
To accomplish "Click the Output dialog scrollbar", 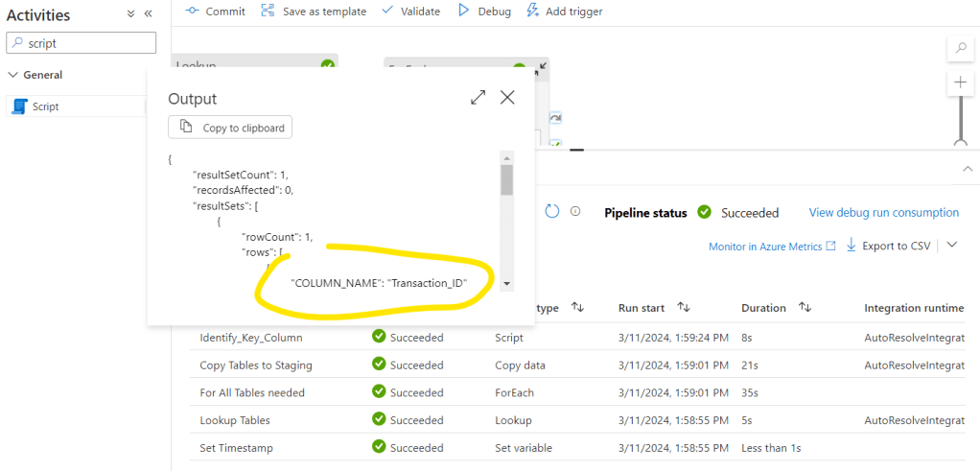I will coord(506,179).
